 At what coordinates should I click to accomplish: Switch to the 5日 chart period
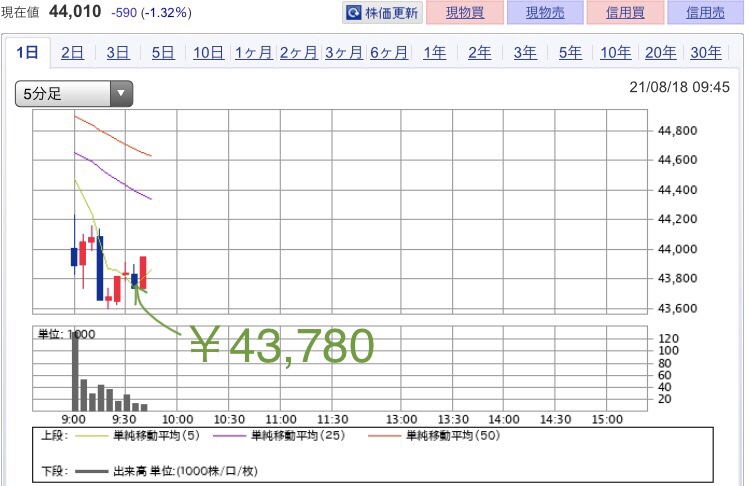click(x=163, y=53)
